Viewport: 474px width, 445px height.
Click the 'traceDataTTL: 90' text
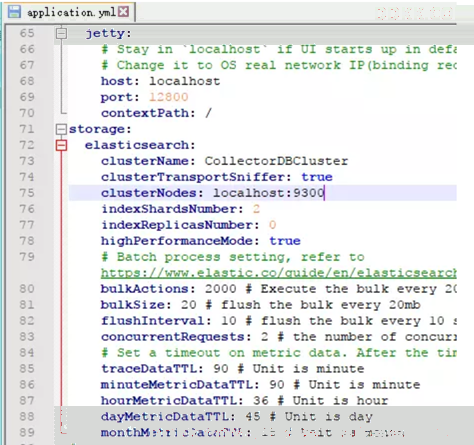[165, 369]
